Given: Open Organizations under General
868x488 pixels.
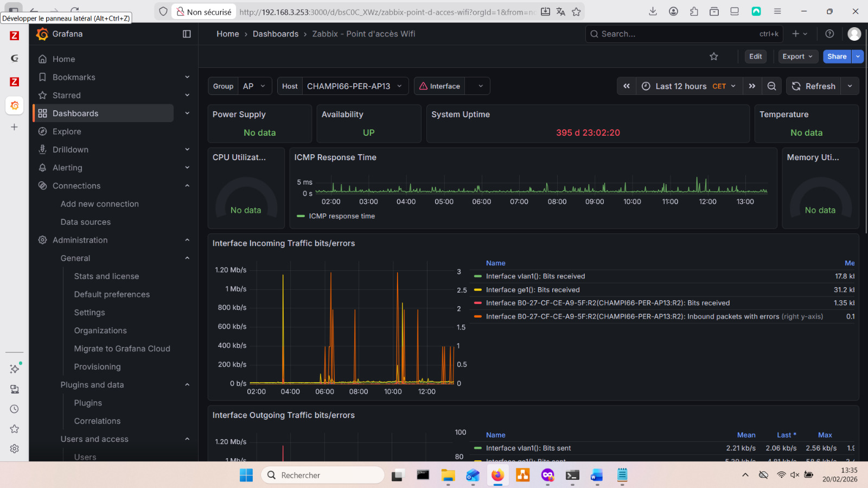Looking at the screenshot, I should [100, 331].
